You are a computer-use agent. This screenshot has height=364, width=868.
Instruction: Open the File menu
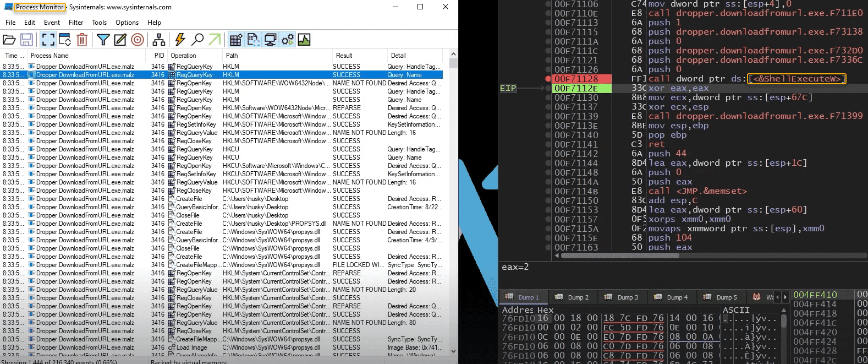coord(10,23)
